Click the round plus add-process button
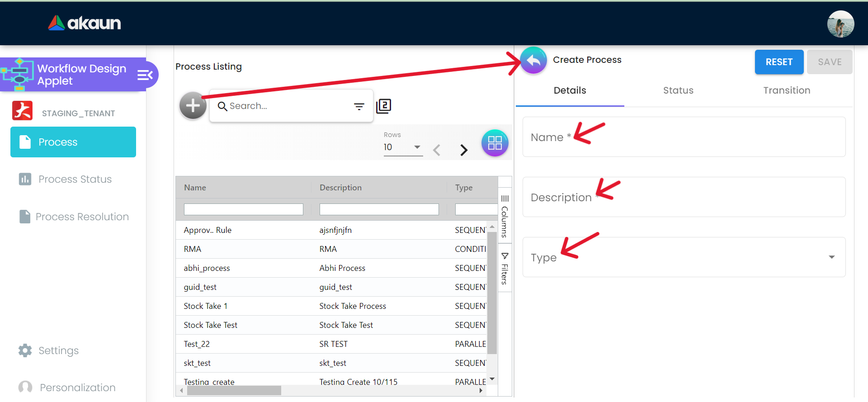The height and width of the screenshot is (402, 868). pyautogui.click(x=193, y=106)
